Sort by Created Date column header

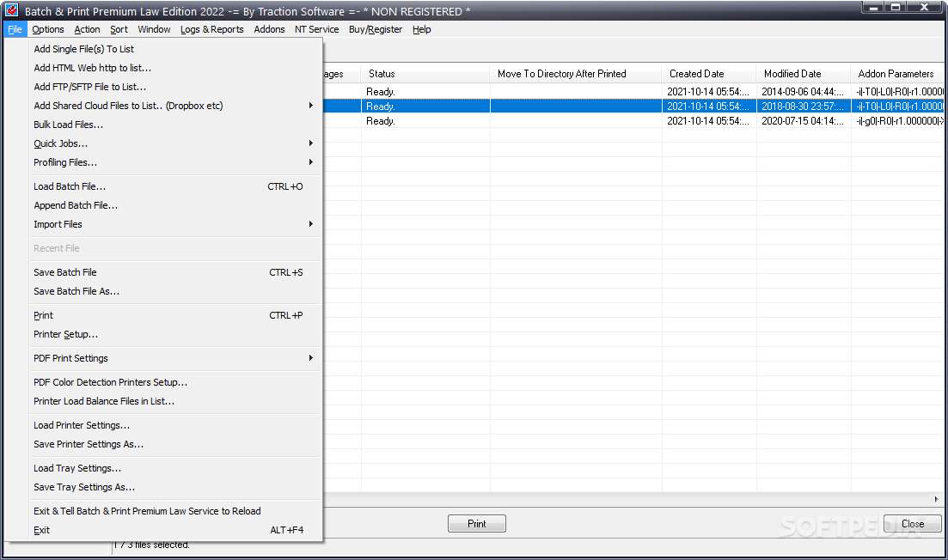pyautogui.click(x=708, y=73)
